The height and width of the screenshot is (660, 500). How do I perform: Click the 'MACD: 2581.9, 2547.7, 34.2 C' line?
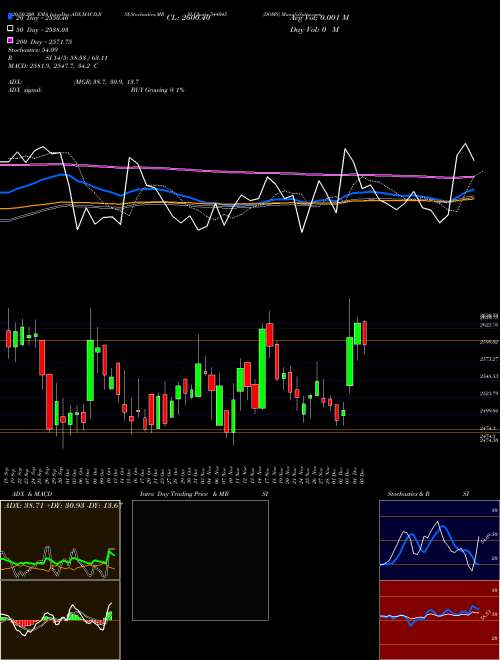53,66
